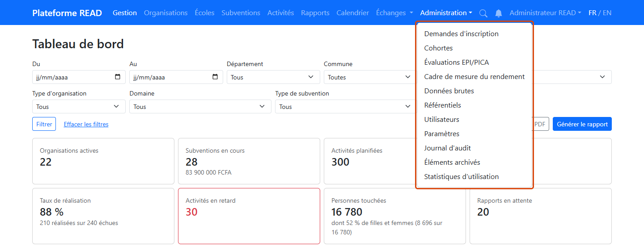Click the Tableau de bord heading
Viewport: 644px width, 250px height.
pos(78,44)
